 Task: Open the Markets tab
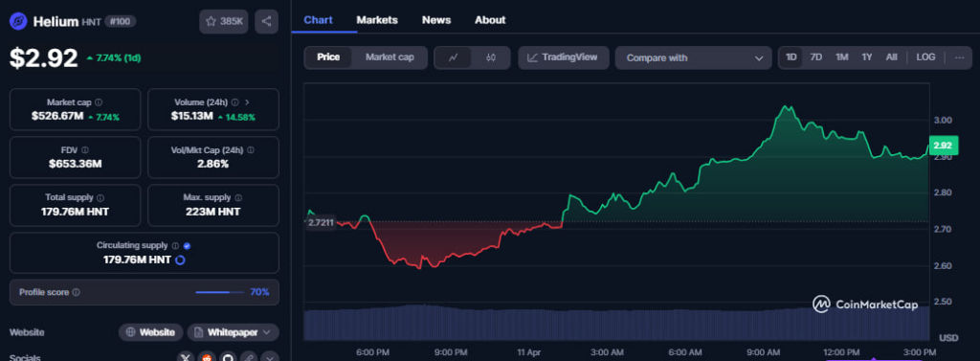tap(377, 20)
